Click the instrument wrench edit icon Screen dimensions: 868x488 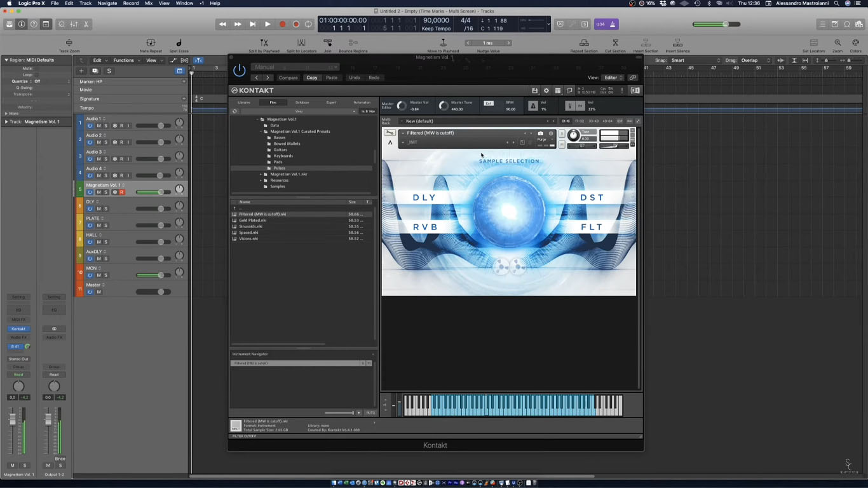click(x=390, y=133)
